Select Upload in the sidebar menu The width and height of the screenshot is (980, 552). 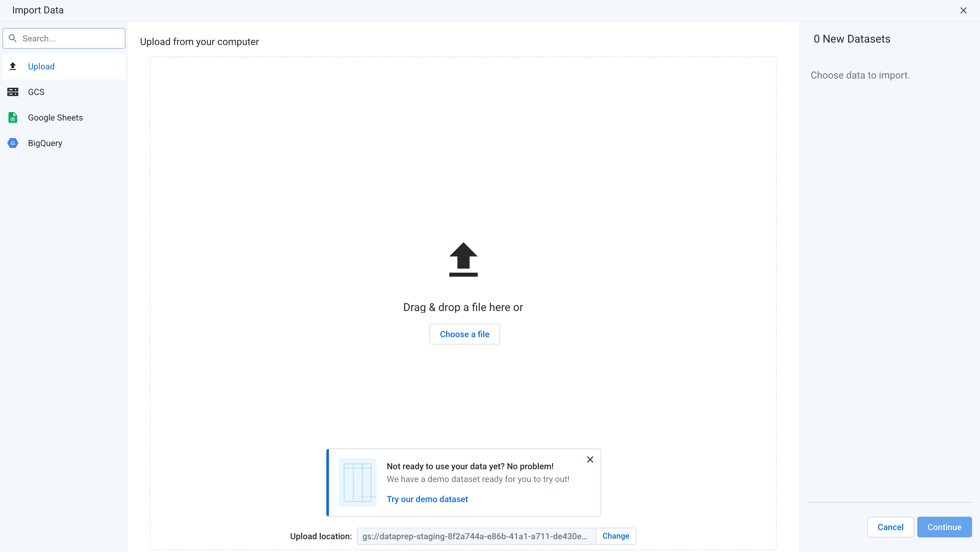pos(41,66)
